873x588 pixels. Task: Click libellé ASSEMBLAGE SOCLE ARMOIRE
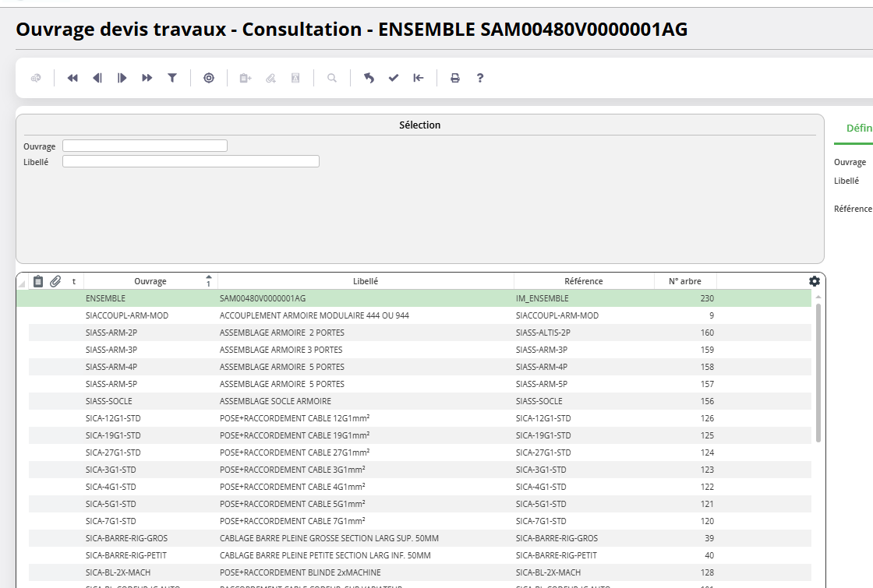click(275, 401)
